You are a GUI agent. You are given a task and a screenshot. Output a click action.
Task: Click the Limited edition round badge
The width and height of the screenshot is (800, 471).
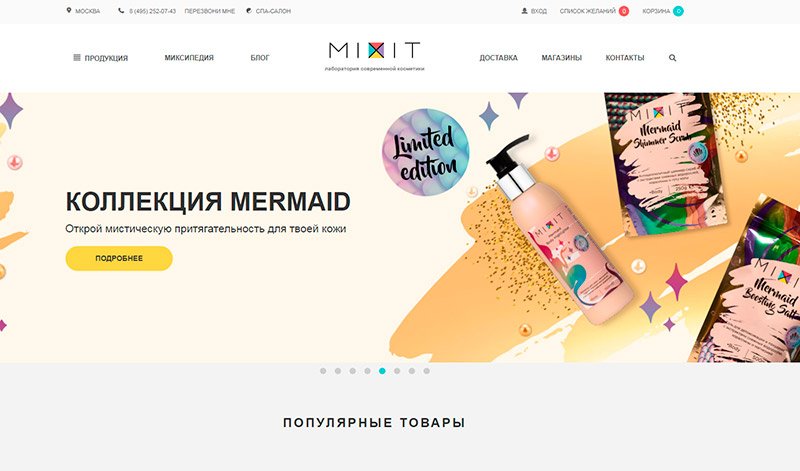click(426, 152)
